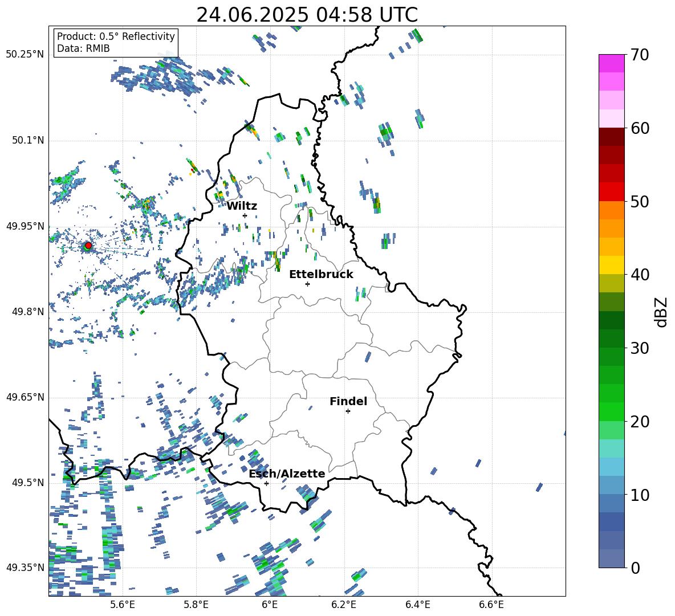The image size is (675, 616).
Task: Pick the magenta top colorbar segment
Action: pos(611,63)
